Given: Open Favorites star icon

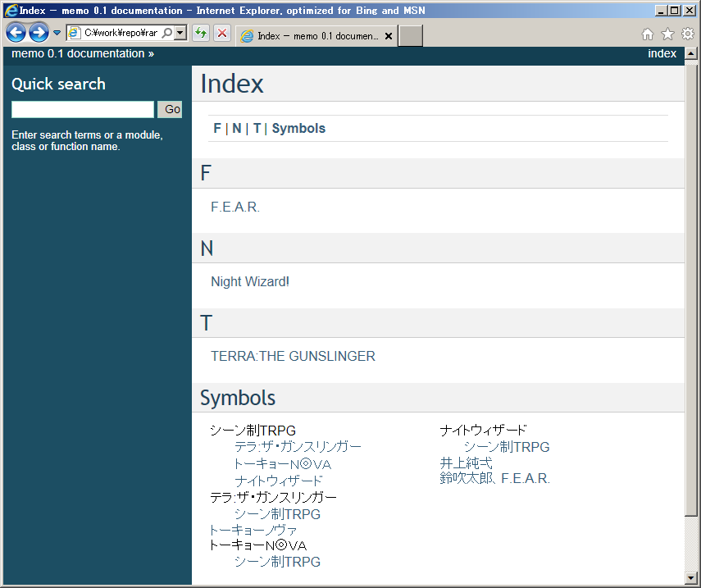Looking at the screenshot, I should [667, 34].
